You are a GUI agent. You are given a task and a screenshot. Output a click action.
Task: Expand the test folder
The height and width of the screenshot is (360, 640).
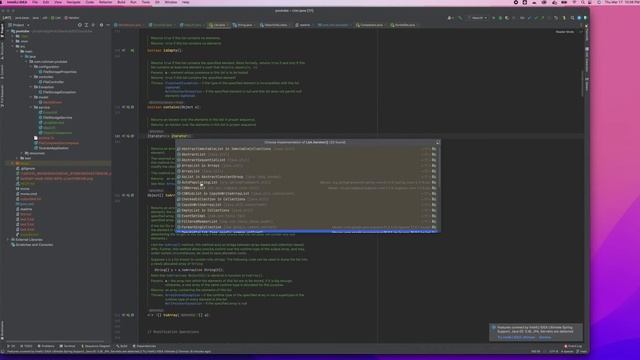pyautogui.click(x=18, y=158)
